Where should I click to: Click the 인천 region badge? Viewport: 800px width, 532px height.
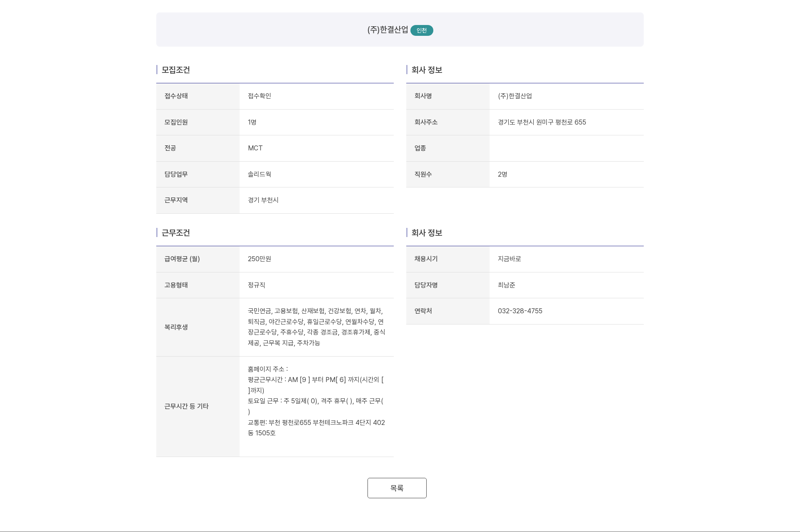(x=422, y=30)
